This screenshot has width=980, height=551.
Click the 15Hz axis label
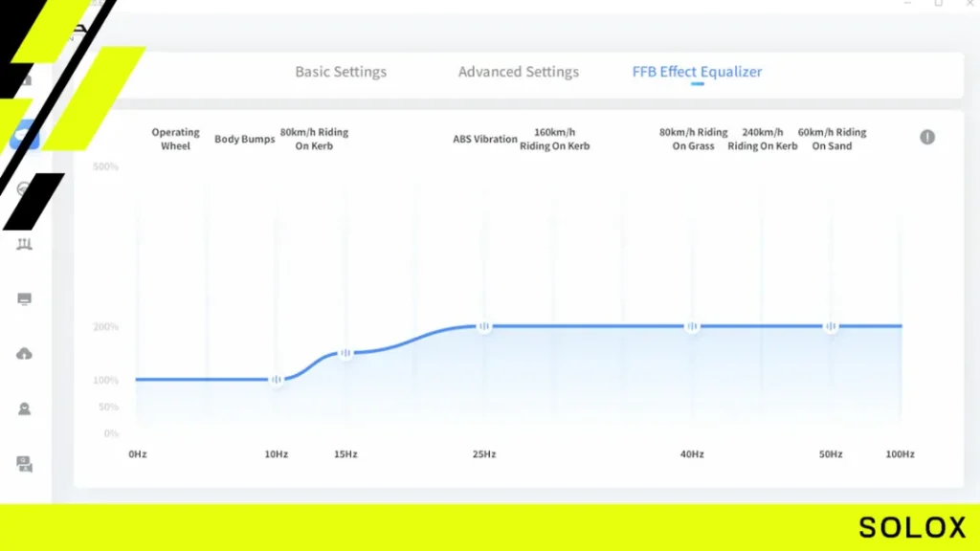click(x=345, y=454)
